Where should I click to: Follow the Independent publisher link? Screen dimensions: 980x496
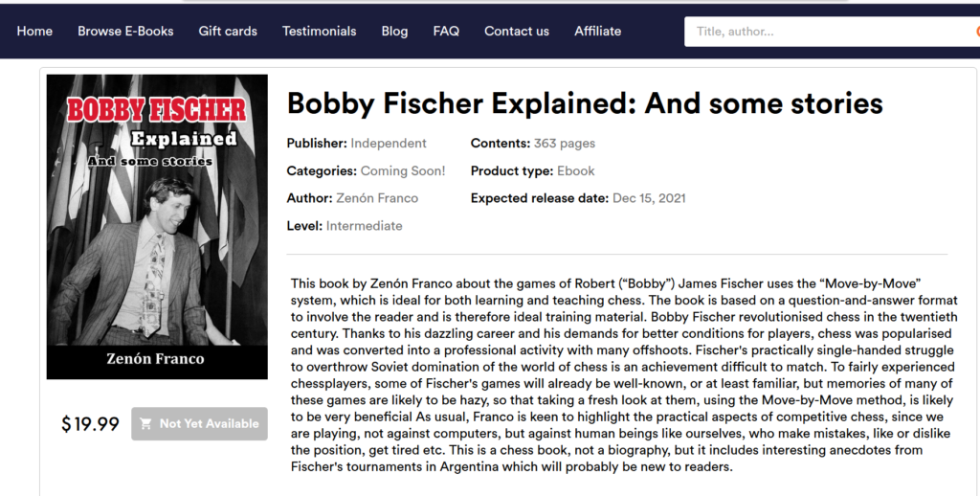coord(389,144)
